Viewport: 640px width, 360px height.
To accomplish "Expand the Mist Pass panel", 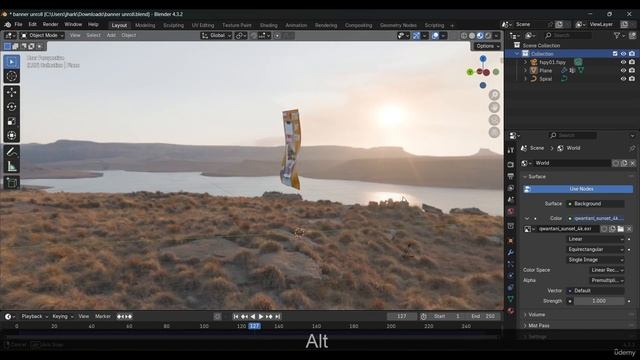I will (x=538, y=326).
